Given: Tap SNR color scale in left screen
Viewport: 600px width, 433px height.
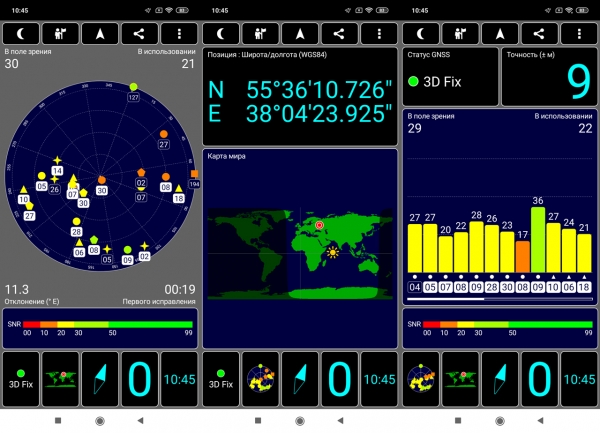Looking at the screenshot, I should pyautogui.click(x=100, y=328).
